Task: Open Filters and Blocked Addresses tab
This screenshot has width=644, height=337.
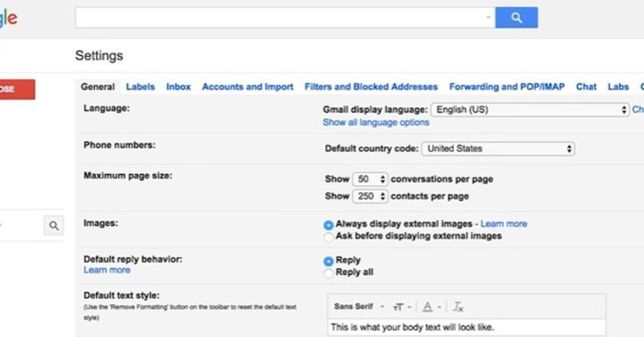Action: pos(371,87)
